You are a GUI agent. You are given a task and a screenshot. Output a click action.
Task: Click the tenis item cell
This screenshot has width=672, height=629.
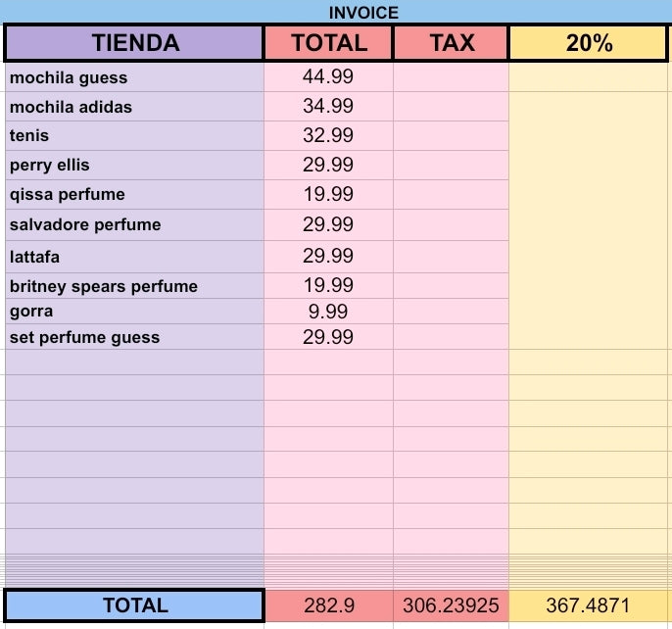[134, 135]
